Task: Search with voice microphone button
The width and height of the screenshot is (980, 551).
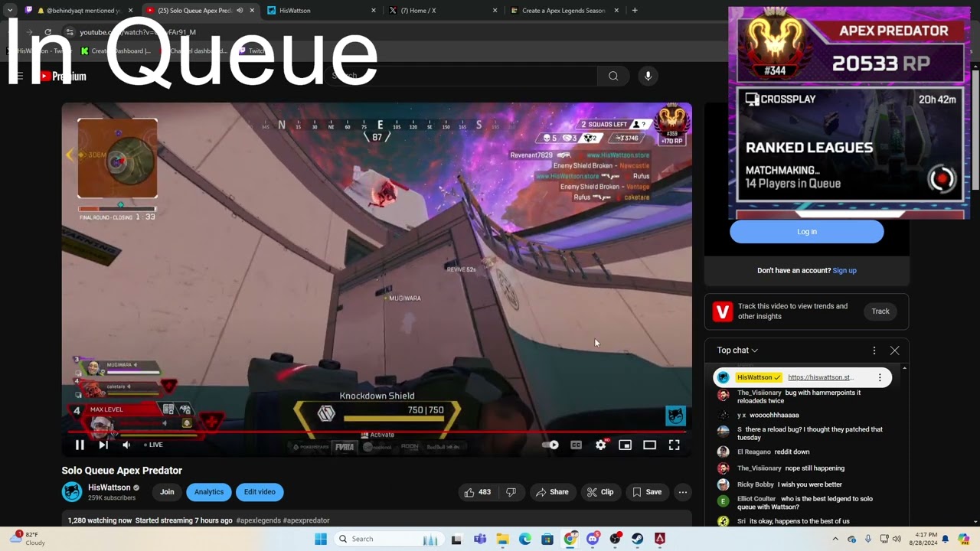Action: point(648,76)
